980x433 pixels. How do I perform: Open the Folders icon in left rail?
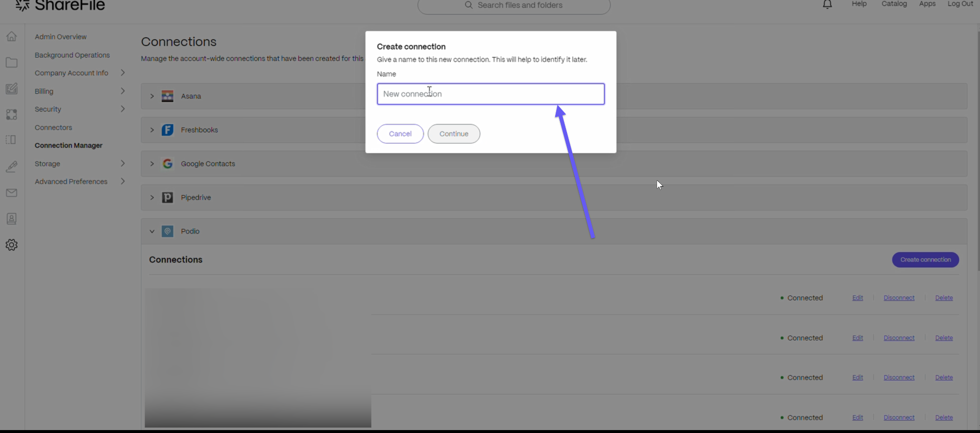click(x=11, y=63)
